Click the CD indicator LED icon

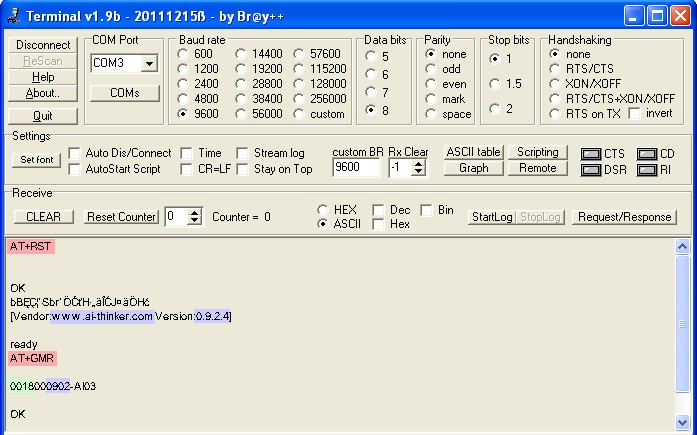[647, 154]
